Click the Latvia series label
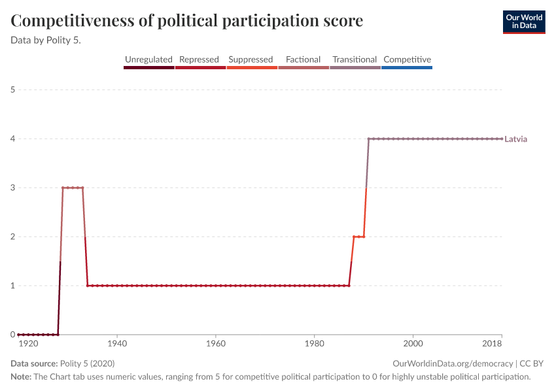This screenshot has height=392, width=556. point(515,139)
